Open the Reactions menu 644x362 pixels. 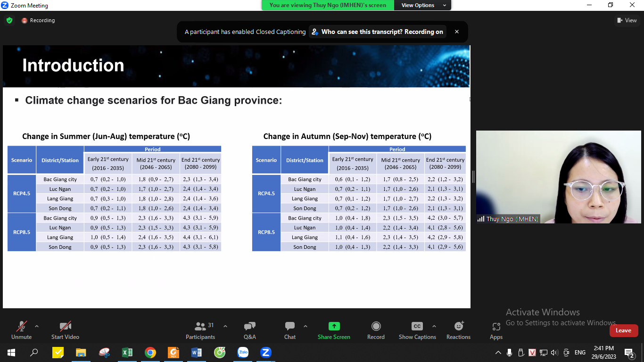pos(458,330)
